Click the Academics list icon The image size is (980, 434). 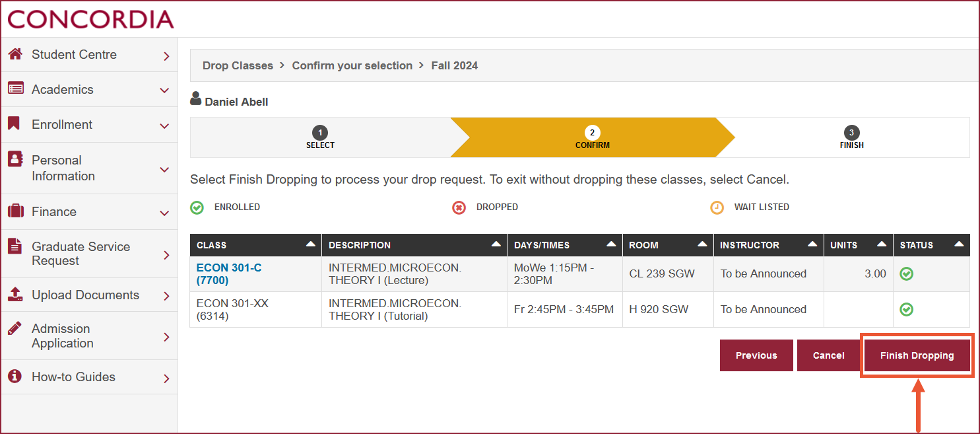[x=15, y=89]
